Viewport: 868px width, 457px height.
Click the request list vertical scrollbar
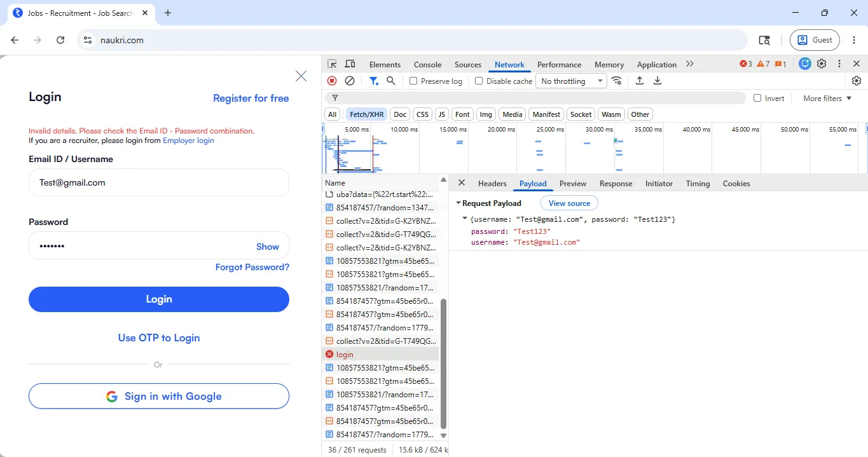pyautogui.click(x=444, y=362)
